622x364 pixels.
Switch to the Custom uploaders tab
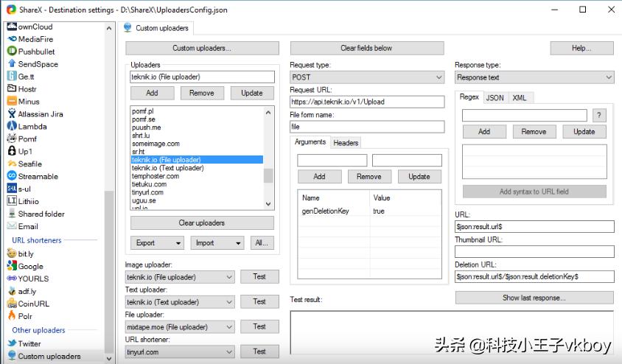(x=156, y=28)
